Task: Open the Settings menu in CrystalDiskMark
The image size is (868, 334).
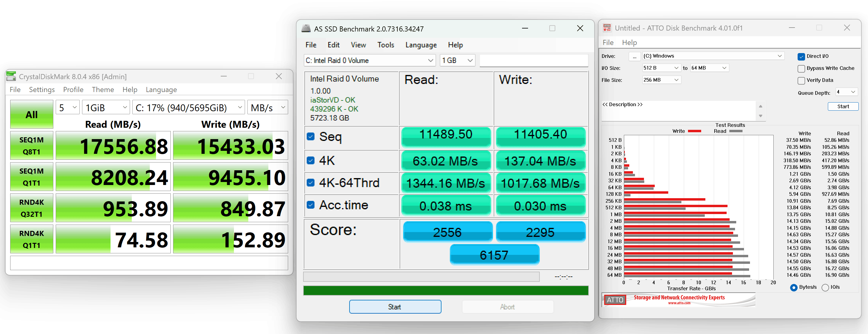Action: [x=42, y=89]
